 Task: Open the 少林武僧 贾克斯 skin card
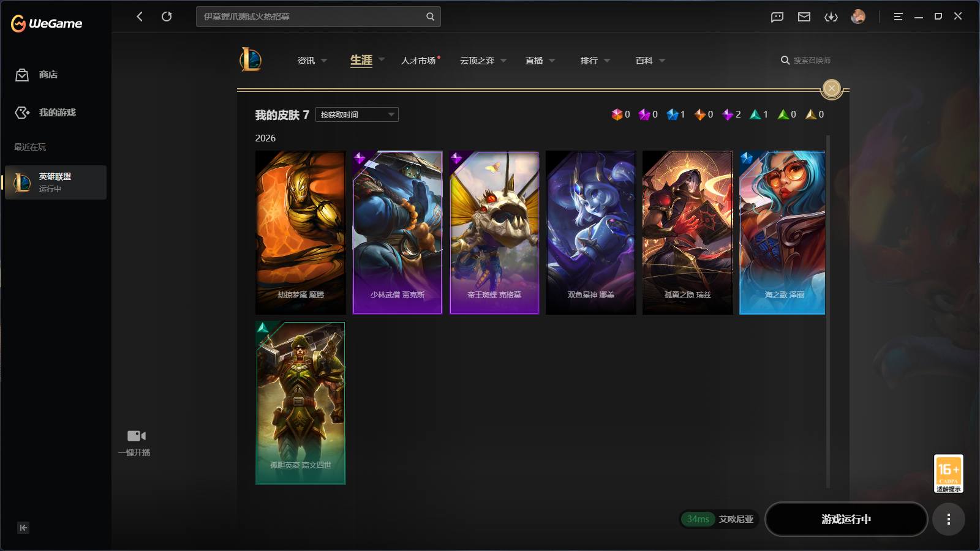pos(398,233)
